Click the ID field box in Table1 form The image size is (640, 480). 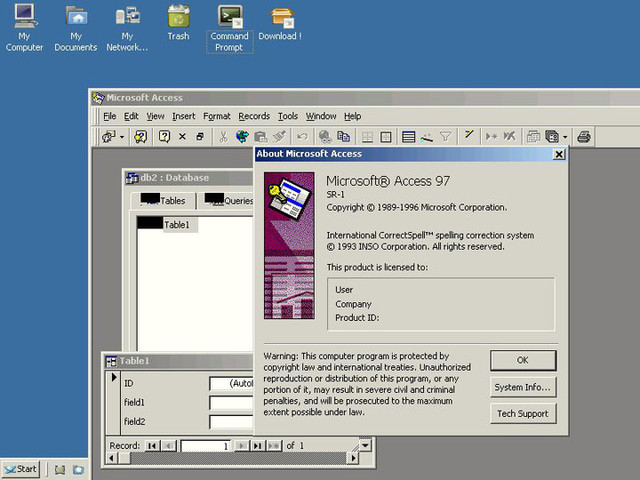[231, 384]
